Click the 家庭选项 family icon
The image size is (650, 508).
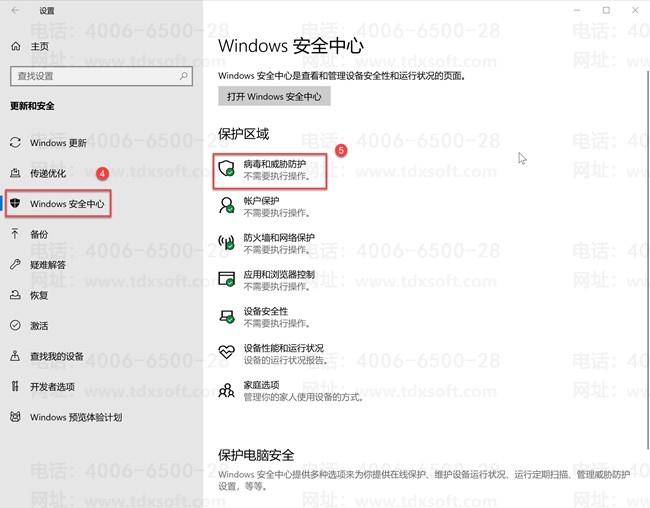(227, 390)
